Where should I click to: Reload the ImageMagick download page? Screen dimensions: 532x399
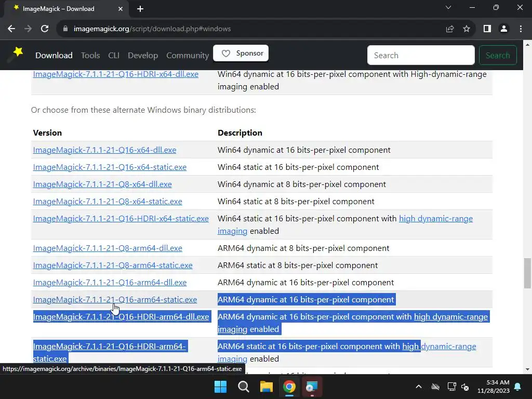(x=45, y=29)
